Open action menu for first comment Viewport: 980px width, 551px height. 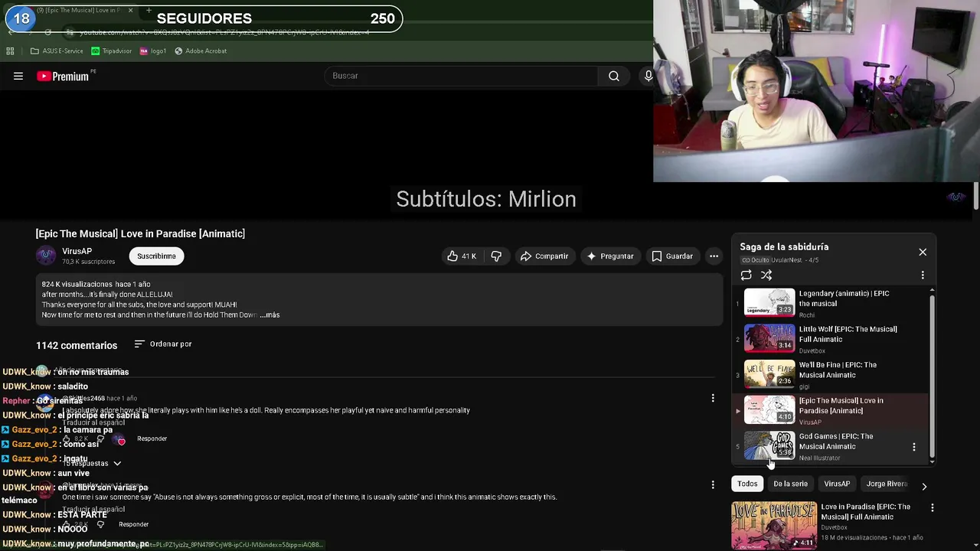click(713, 398)
